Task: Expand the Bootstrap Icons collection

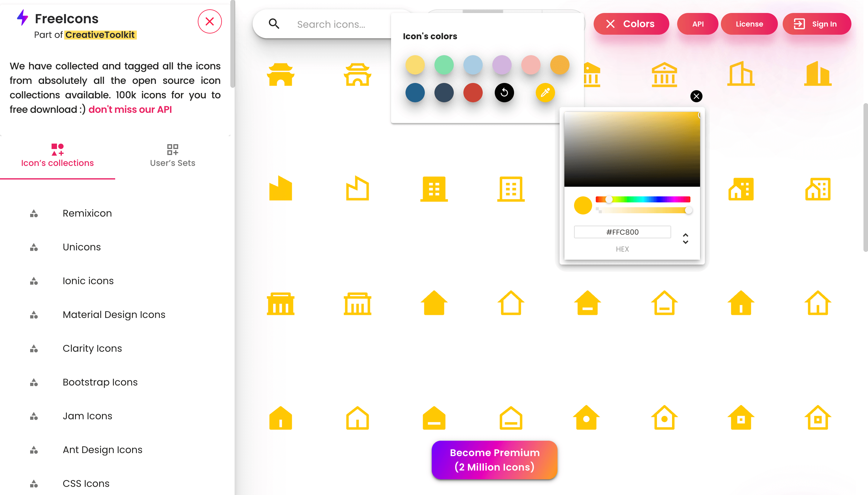Action: coord(100,382)
